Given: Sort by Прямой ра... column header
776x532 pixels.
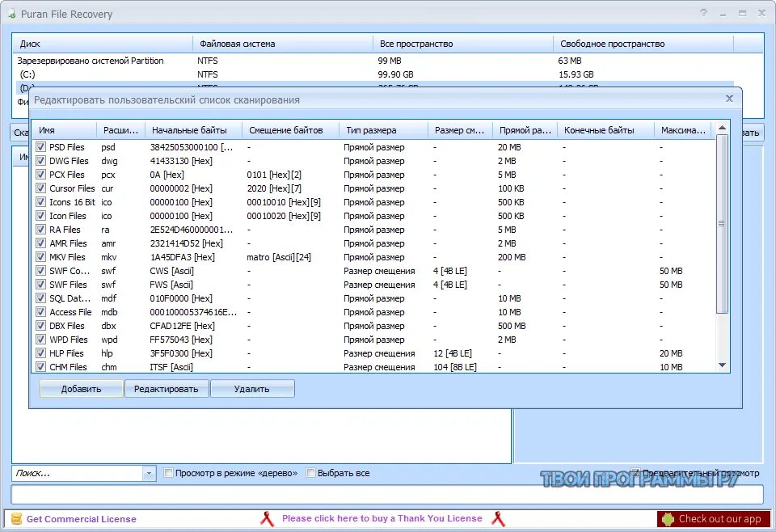Looking at the screenshot, I should [525, 130].
